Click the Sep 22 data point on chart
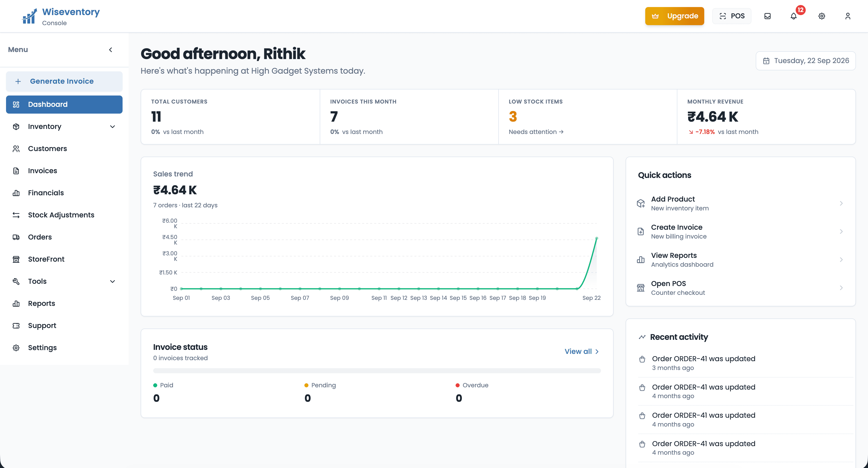Viewport: 868px width, 468px height. [x=596, y=238]
